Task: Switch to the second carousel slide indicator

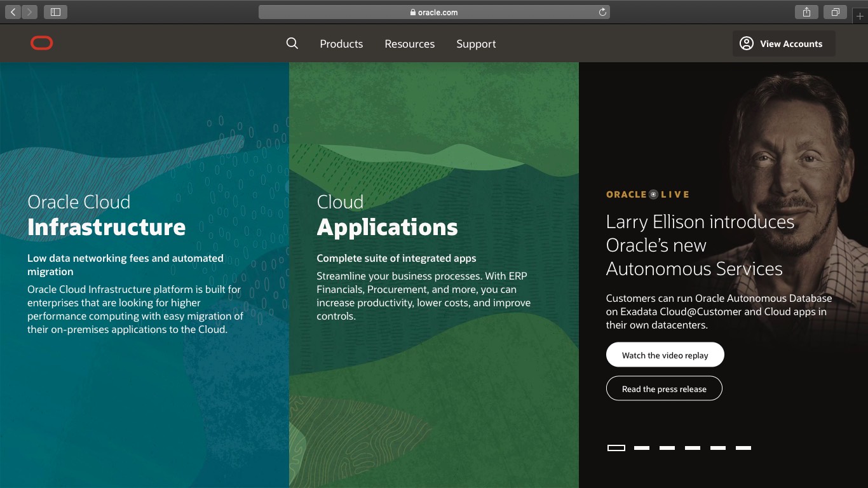Action: [x=642, y=448]
